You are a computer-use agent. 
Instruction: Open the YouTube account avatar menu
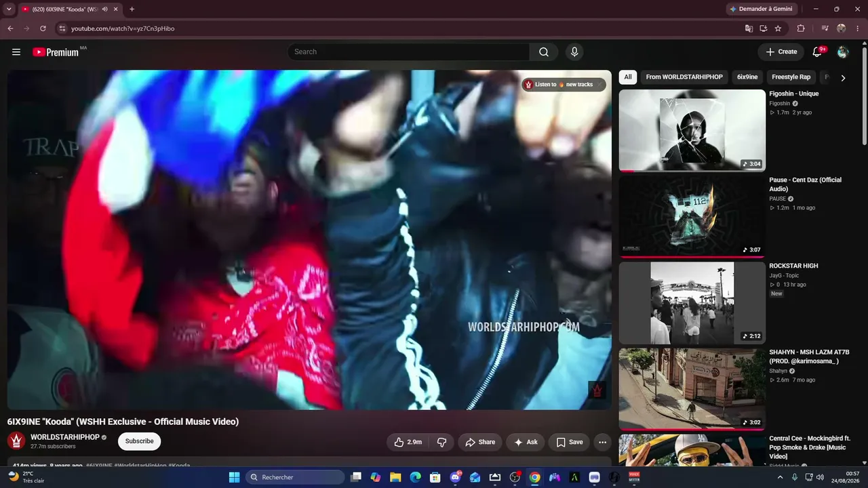click(843, 52)
